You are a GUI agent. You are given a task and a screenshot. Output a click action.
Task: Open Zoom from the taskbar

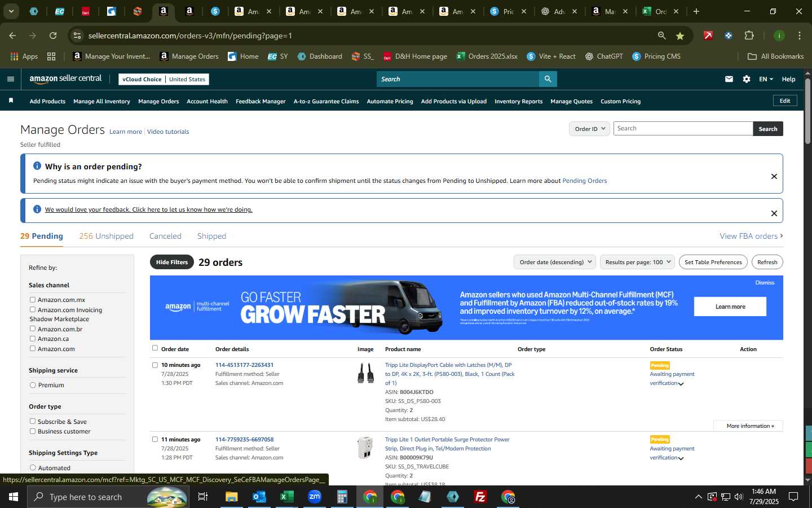pyautogui.click(x=314, y=497)
